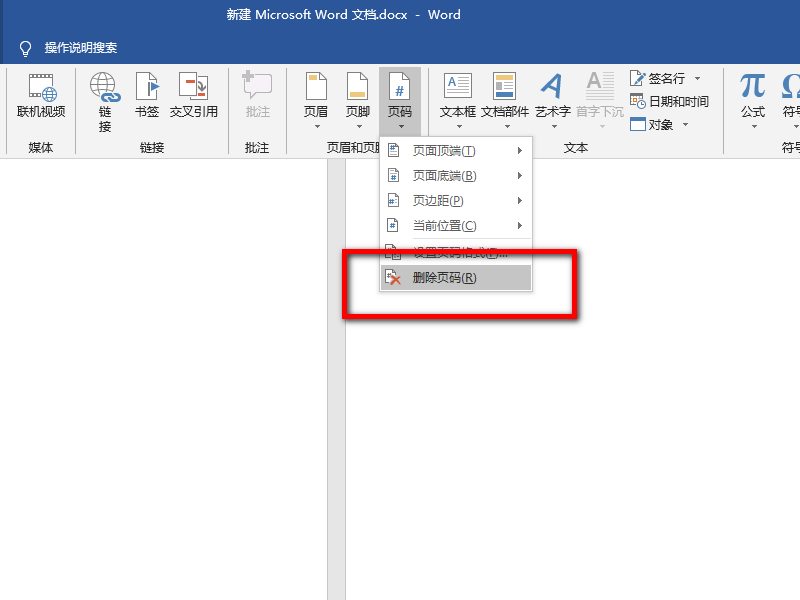Choose Format Page Numbers (设置页码格式) entry
Viewport: 800px width, 600px height.
[x=456, y=253]
